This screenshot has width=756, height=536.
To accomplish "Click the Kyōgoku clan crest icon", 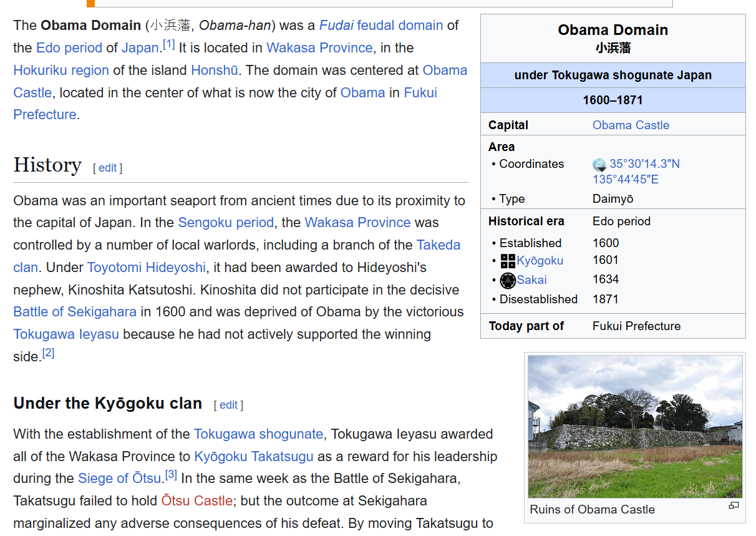I will (x=508, y=261).
